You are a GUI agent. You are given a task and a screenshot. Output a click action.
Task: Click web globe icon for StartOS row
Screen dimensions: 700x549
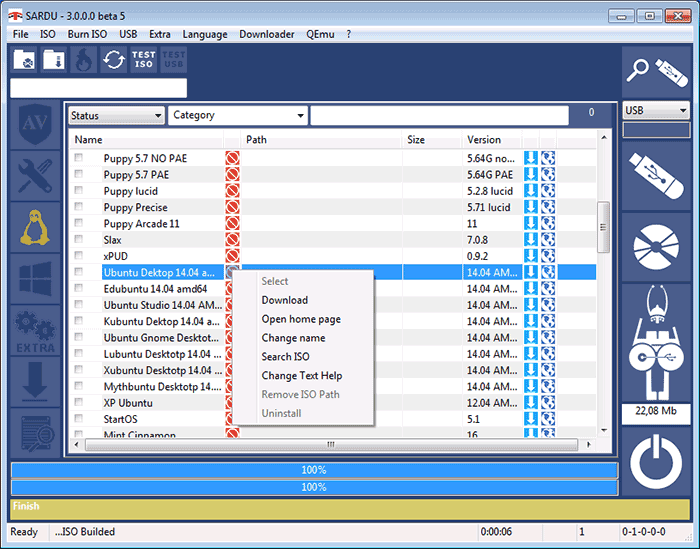pyautogui.click(x=548, y=419)
